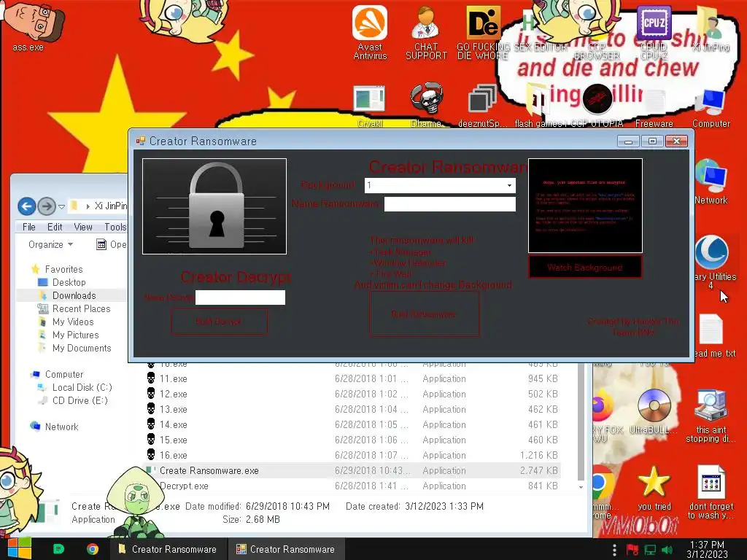Select Downloads in Explorer Favorites

[x=74, y=295]
